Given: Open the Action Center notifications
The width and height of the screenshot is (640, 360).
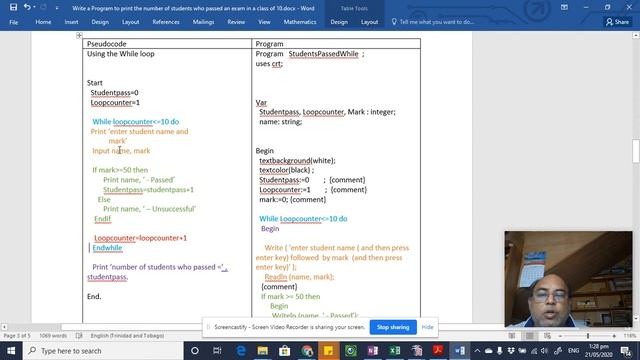Looking at the screenshot, I should pos(626,351).
